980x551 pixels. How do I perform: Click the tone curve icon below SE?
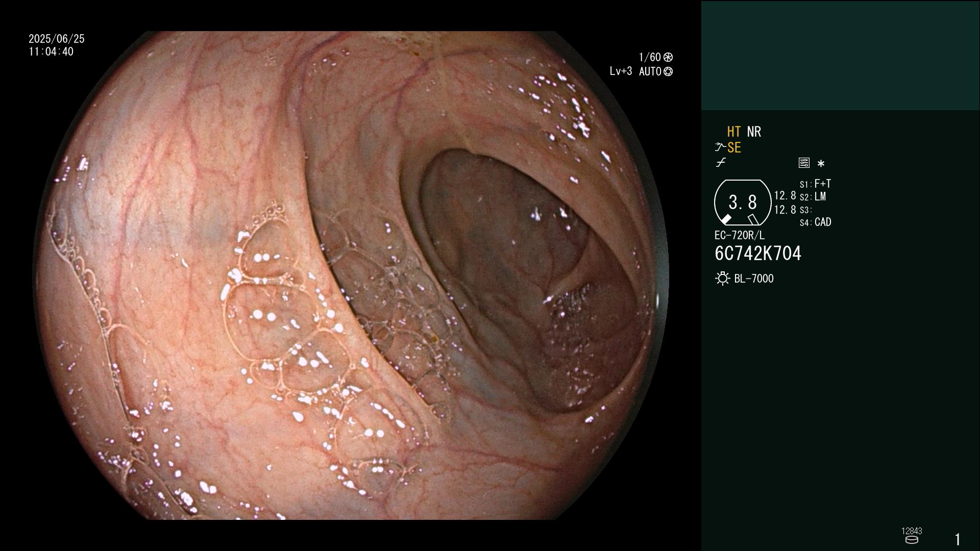(x=721, y=163)
